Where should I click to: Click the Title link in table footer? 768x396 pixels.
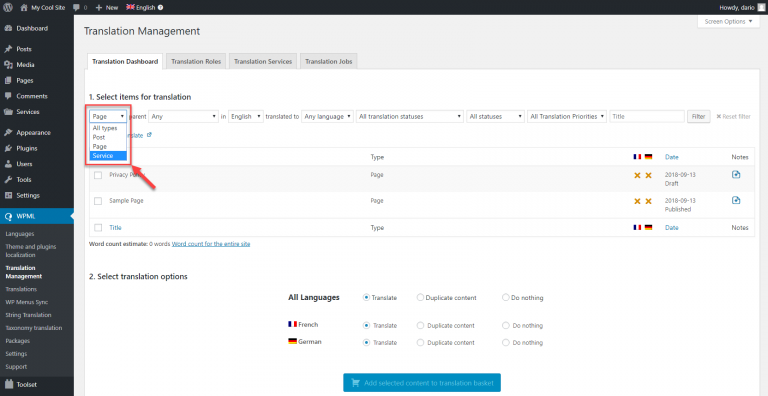115,227
